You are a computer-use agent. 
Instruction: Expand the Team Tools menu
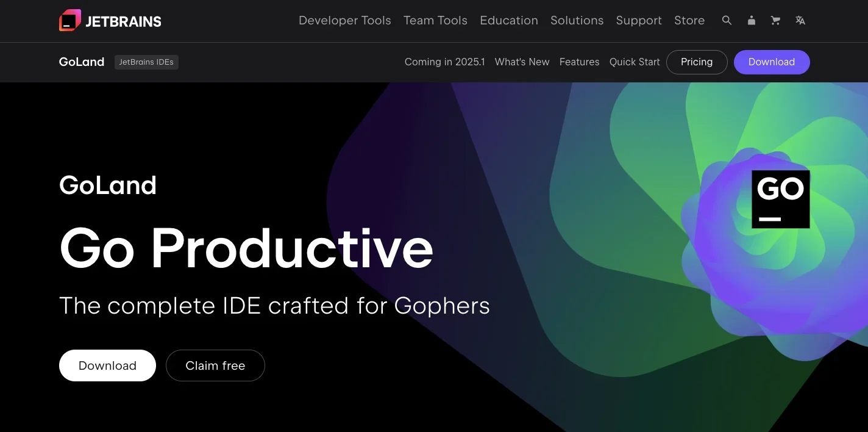(x=435, y=21)
